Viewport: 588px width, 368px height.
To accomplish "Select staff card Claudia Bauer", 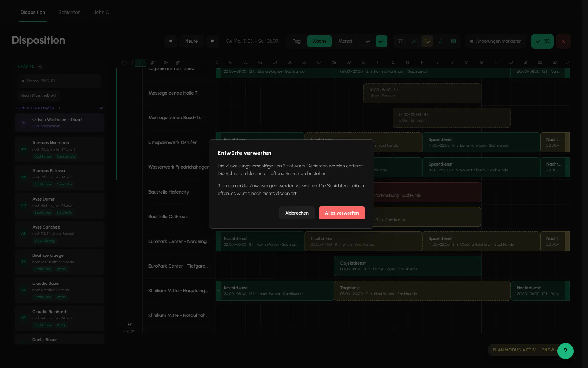I will pyautogui.click(x=60, y=290).
